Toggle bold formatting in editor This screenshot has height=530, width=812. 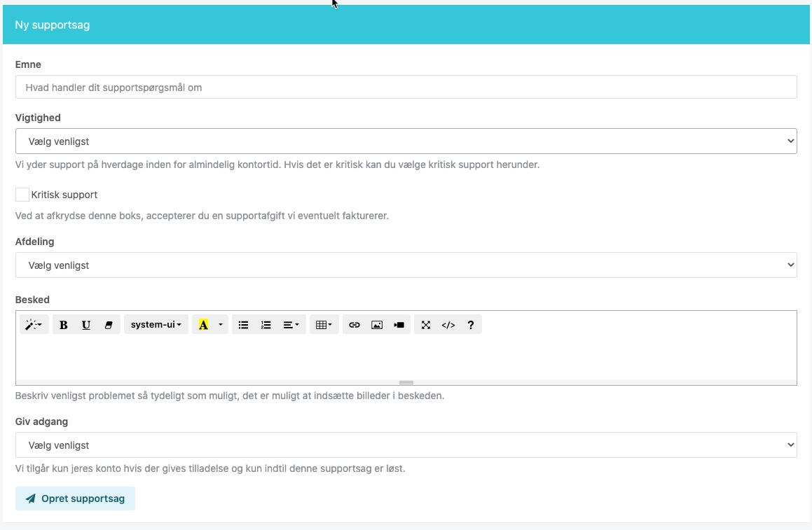point(64,325)
